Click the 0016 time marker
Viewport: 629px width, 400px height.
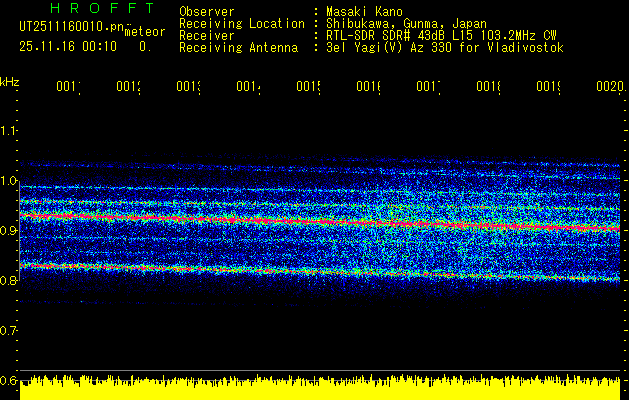pyautogui.click(x=368, y=87)
